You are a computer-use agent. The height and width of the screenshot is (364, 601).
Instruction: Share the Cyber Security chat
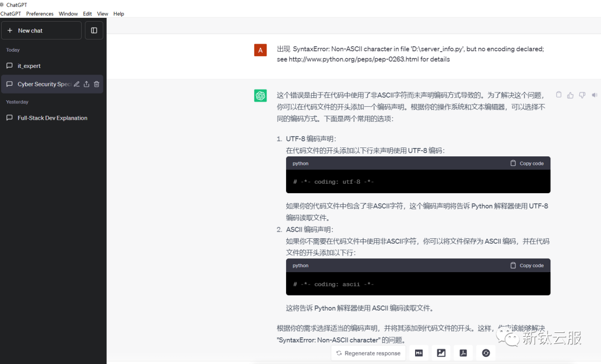click(x=87, y=84)
